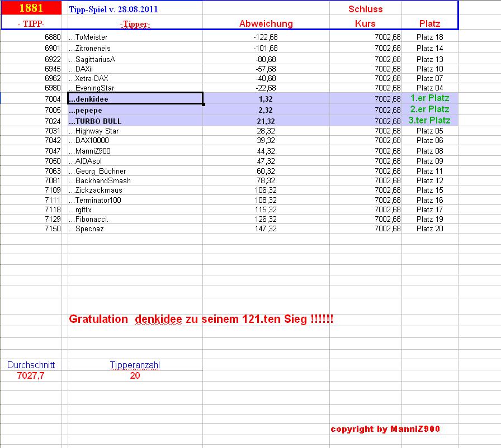Select the average value 7027,7

(30, 376)
